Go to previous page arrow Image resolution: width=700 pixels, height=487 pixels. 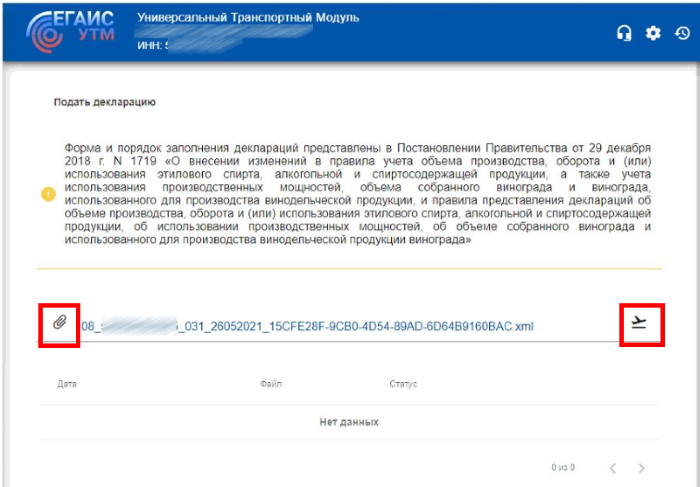point(613,468)
